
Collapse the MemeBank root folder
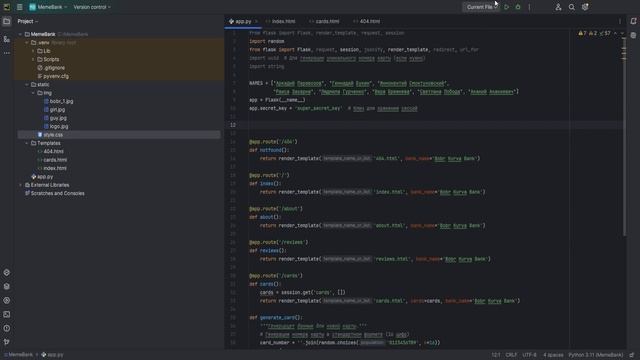click(20, 34)
